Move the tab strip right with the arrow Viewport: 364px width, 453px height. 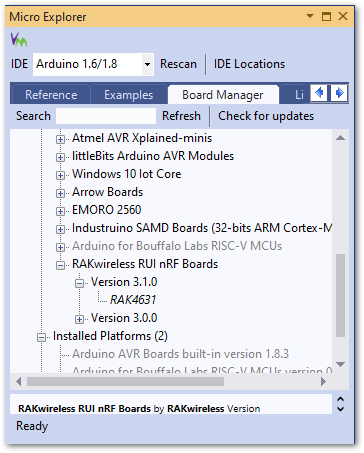tap(339, 93)
